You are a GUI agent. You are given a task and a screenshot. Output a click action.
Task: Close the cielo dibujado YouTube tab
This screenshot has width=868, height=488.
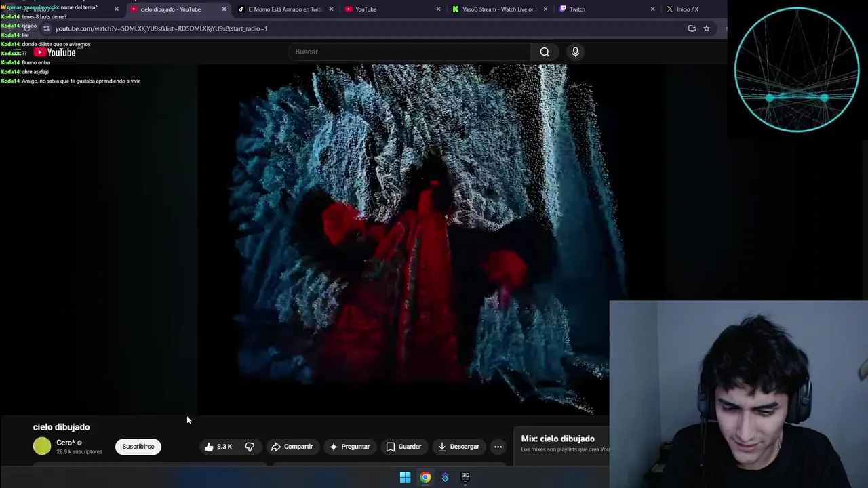(x=224, y=9)
